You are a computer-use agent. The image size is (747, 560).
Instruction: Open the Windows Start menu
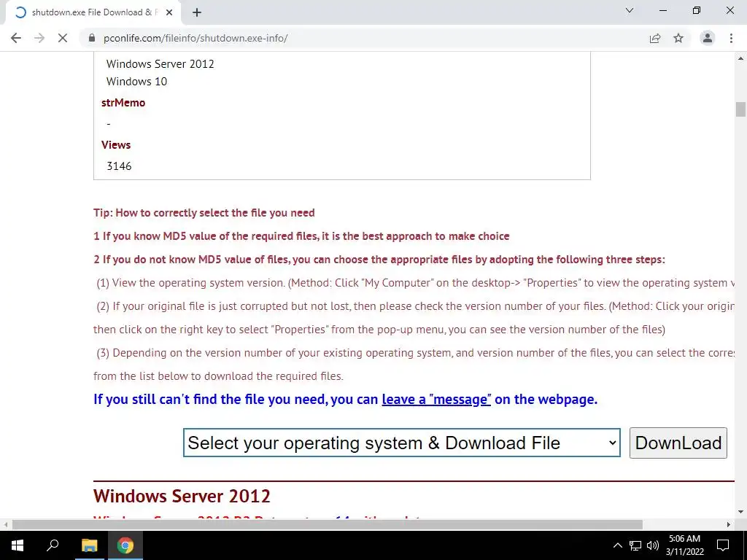point(18,545)
